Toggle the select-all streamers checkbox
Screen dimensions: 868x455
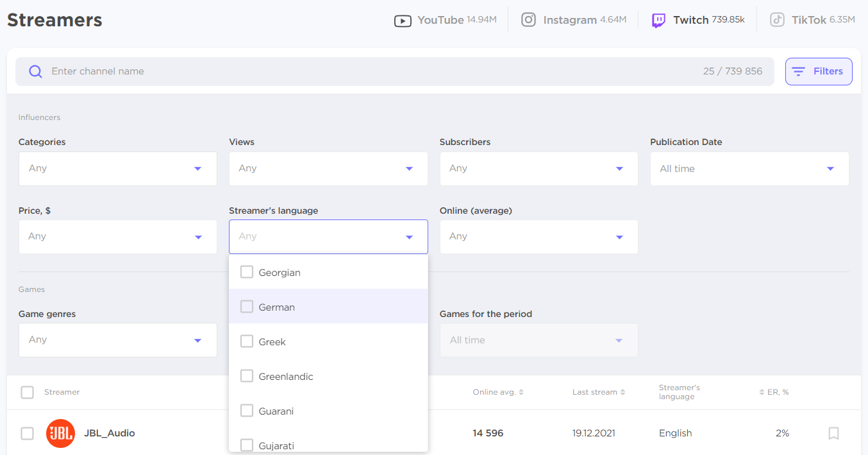coord(27,392)
